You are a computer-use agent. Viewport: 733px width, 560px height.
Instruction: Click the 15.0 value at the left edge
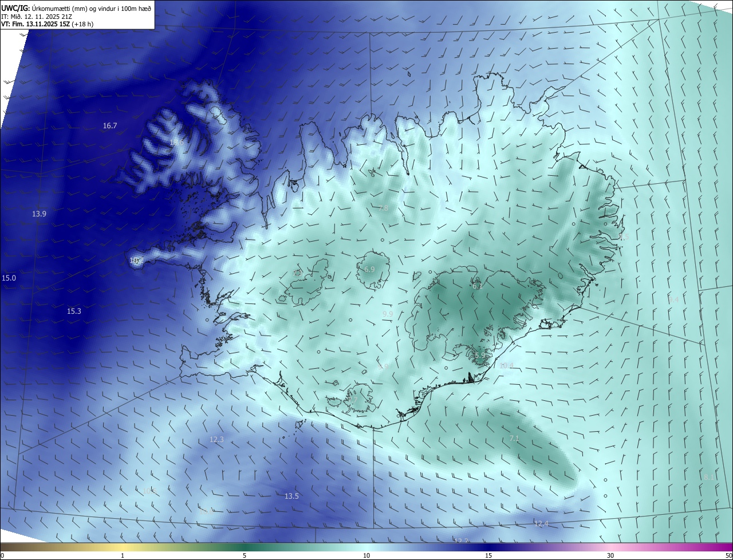click(9, 278)
